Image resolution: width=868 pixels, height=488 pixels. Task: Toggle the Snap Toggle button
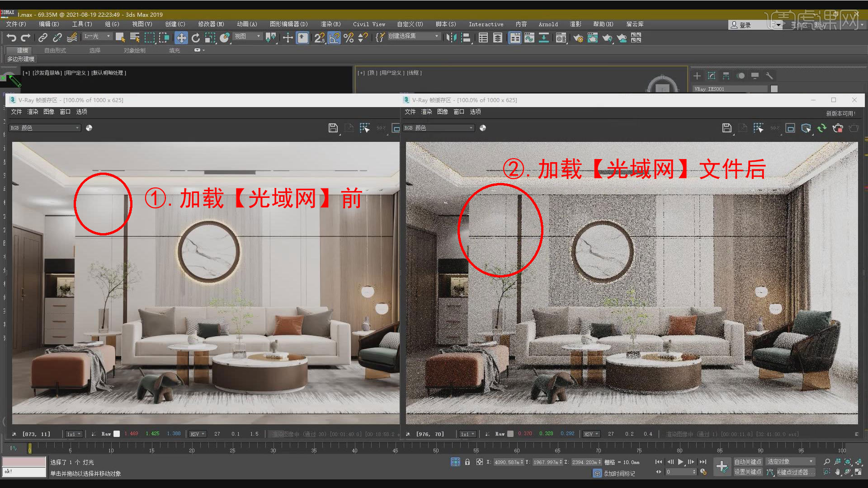tap(320, 38)
